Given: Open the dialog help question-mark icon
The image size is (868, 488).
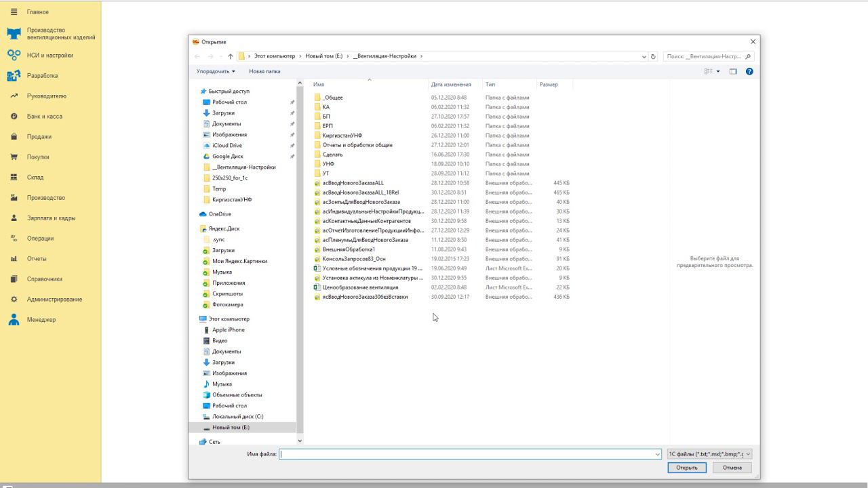Looking at the screenshot, I should pyautogui.click(x=749, y=71).
